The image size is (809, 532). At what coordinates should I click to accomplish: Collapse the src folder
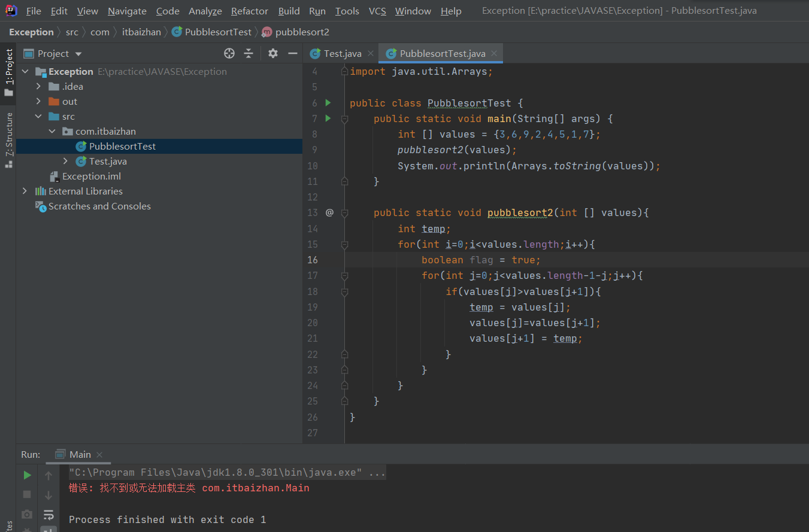click(x=38, y=116)
